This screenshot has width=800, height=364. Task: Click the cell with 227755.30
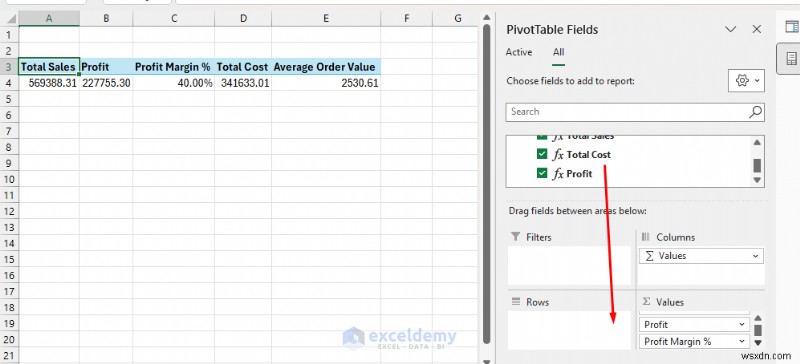pos(106,83)
